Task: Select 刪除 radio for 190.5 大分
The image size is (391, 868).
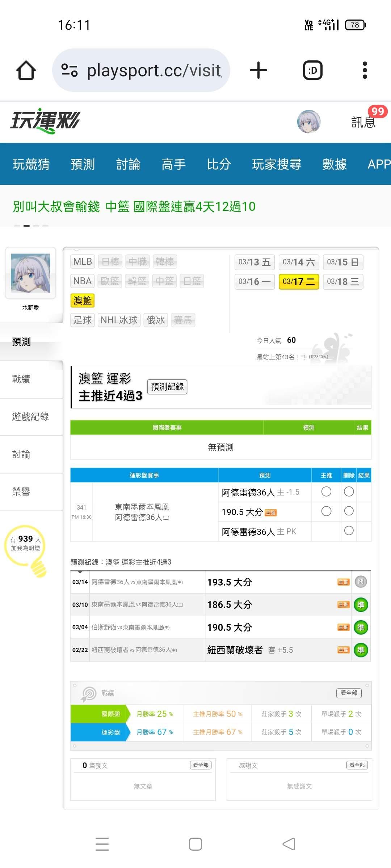Action: point(349,511)
